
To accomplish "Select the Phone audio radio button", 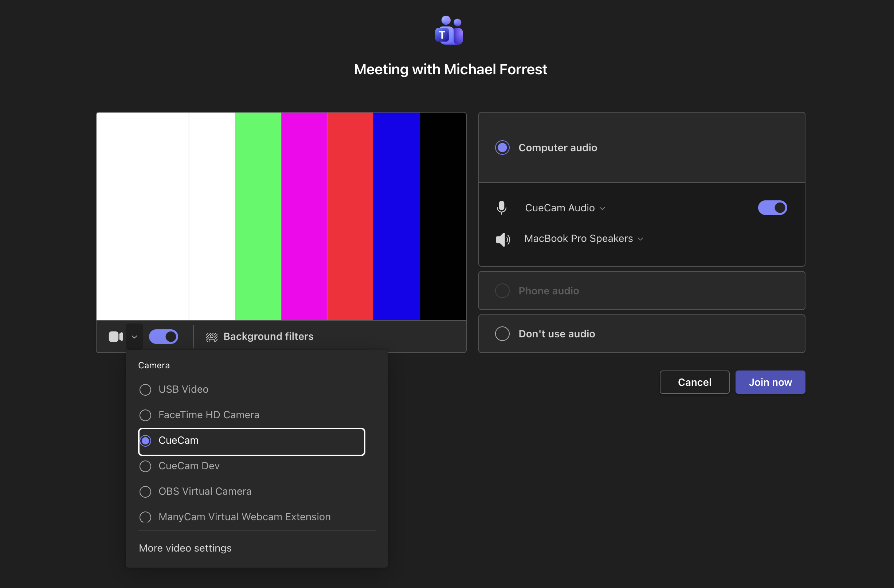I will (x=502, y=291).
